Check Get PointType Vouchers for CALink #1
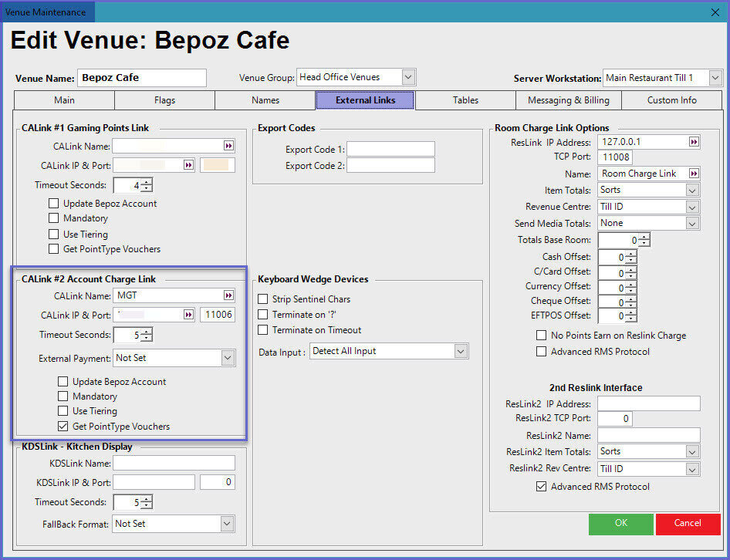The height and width of the screenshot is (560, 730). coord(54,249)
